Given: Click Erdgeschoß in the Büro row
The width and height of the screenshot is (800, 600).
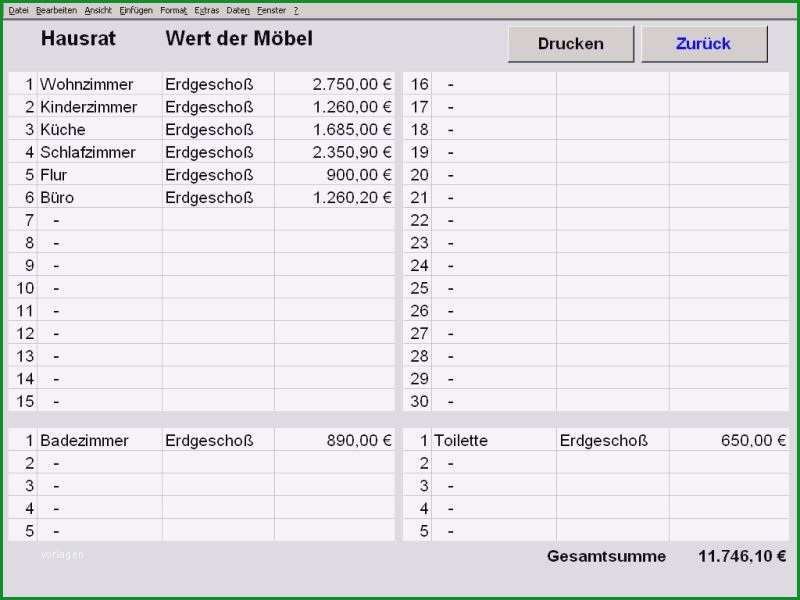Looking at the screenshot, I should (209, 197).
